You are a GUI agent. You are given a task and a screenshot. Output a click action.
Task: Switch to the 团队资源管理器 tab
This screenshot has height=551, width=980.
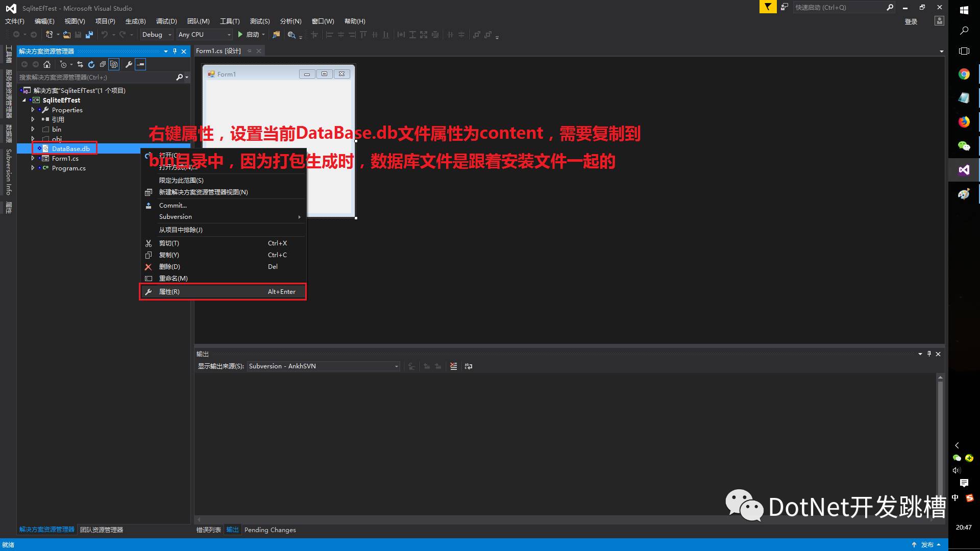click(x=102, y=530)
